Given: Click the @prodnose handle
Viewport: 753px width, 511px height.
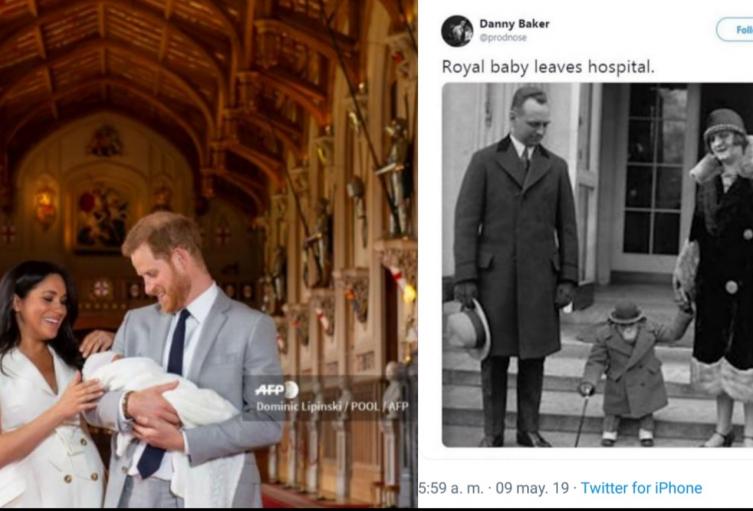Looking at the screenshot, I should pyautogui.click(x=502, y=38).
